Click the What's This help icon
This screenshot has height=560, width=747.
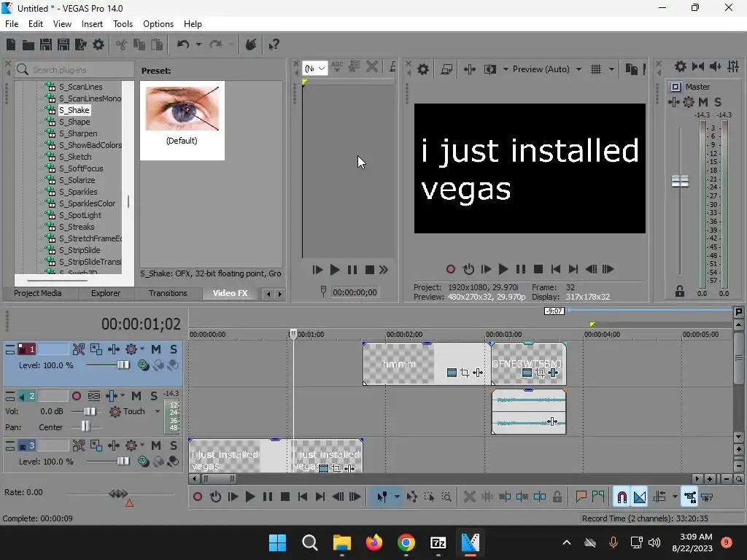click(x=274, y=44)
